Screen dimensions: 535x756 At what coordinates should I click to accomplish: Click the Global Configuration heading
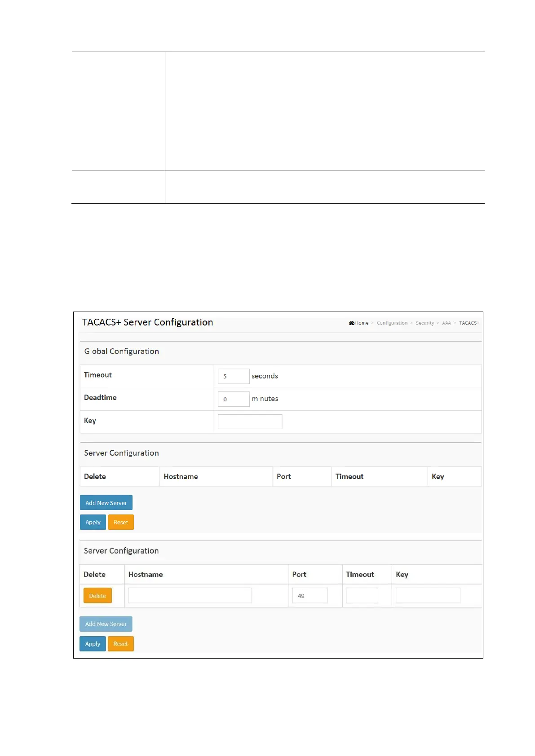(x=121, y=351)
